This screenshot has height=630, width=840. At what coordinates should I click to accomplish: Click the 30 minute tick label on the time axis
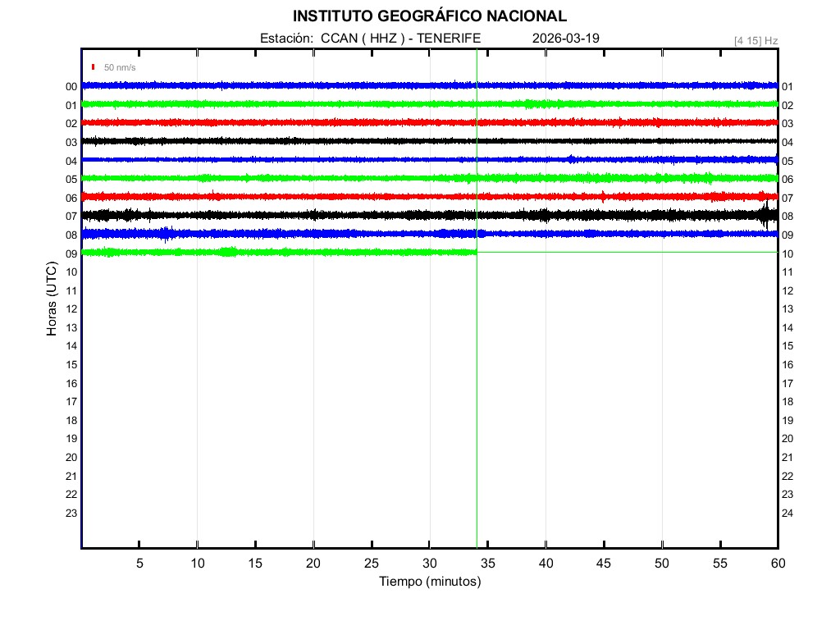pos(429,563)
